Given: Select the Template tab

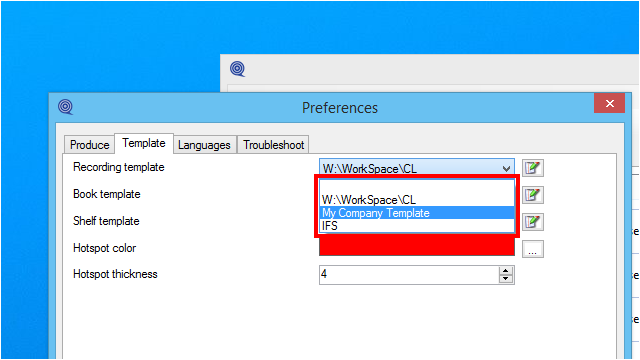Looking at the screenshot, I should (x=144, y=143).
